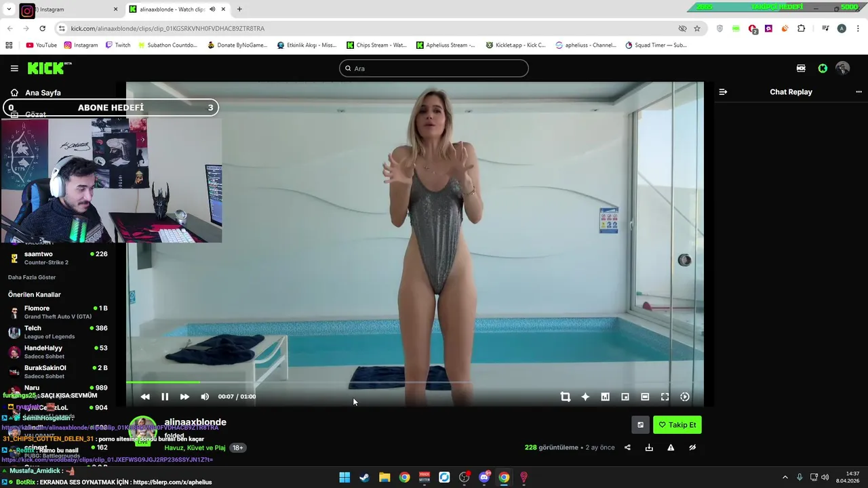Image resolution: width=868 pixels, height=488 pixels.
Task: Click the Takip Et follow button
Action: (677, 425)
